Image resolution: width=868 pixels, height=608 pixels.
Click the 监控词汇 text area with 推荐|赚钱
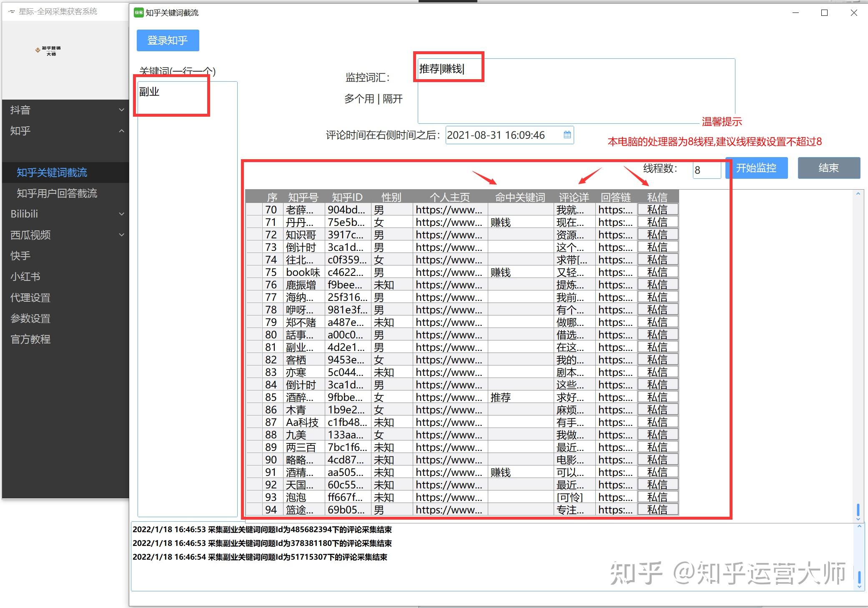click(576, 91)
